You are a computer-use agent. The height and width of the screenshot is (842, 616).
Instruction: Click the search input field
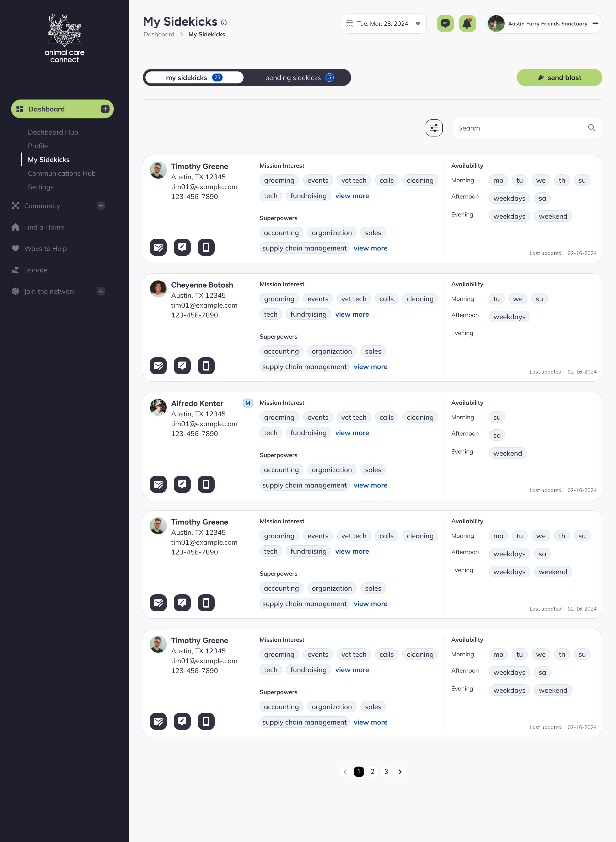pyautogui.click(x=523, y=127)
